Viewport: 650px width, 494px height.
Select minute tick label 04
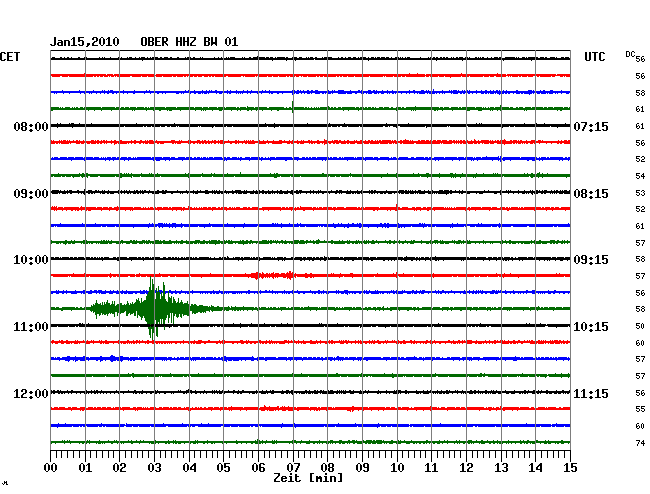point(189,468)
